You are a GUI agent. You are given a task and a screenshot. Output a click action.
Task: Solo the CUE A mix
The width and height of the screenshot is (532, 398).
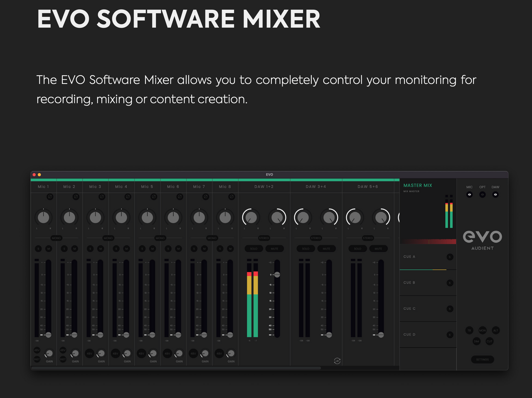pos(450,257)
